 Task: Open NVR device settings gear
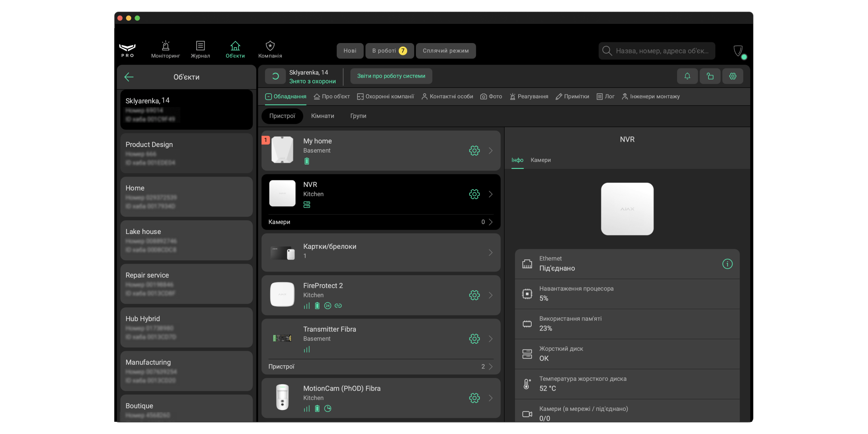[x=475, y=194]
